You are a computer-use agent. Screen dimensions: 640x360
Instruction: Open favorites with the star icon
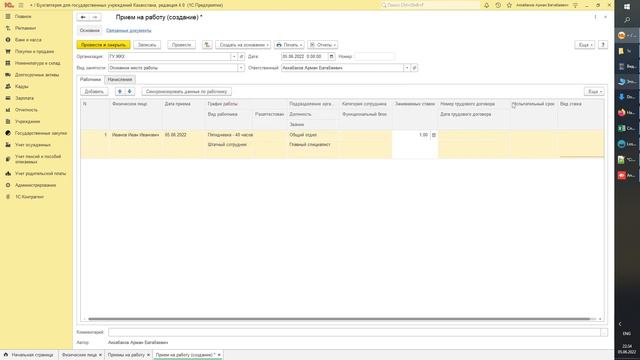(x=509, y=5)
